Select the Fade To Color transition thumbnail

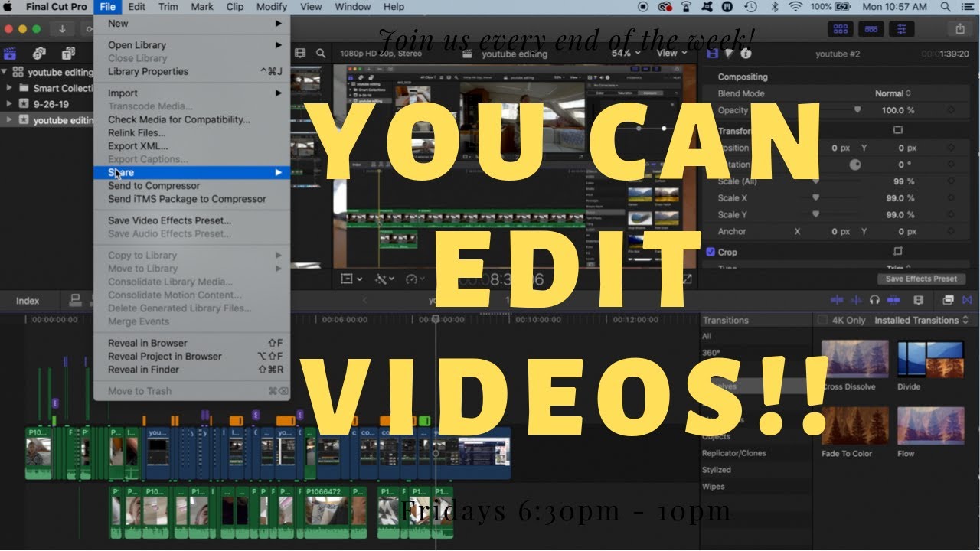click(855, 425)
